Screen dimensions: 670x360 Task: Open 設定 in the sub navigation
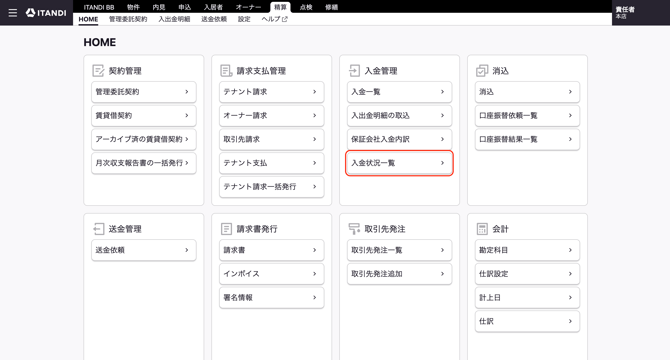click(x=244, y=19)
